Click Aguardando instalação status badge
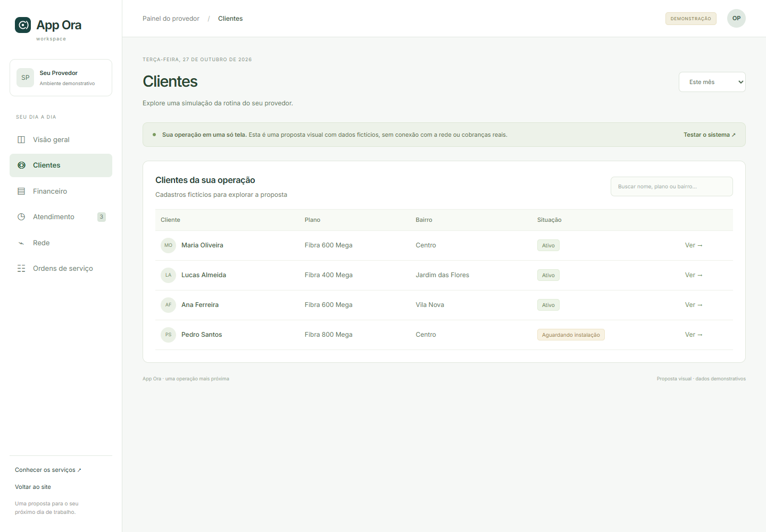The height and width of the screenshot is (532, 766). (x=571, y=335)
